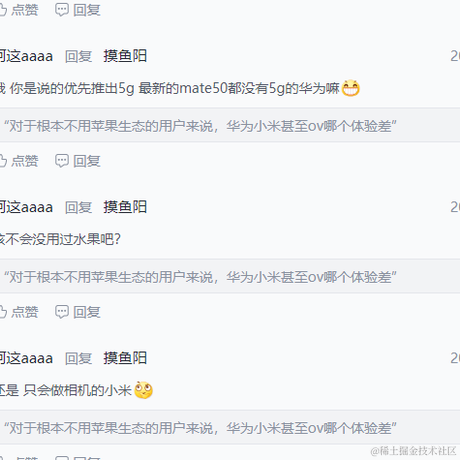The width and height of the screenshot is (460, 460).
Task: Open 摸鱼阳 profile in the mate50 comment
Action: pos(125,56)
